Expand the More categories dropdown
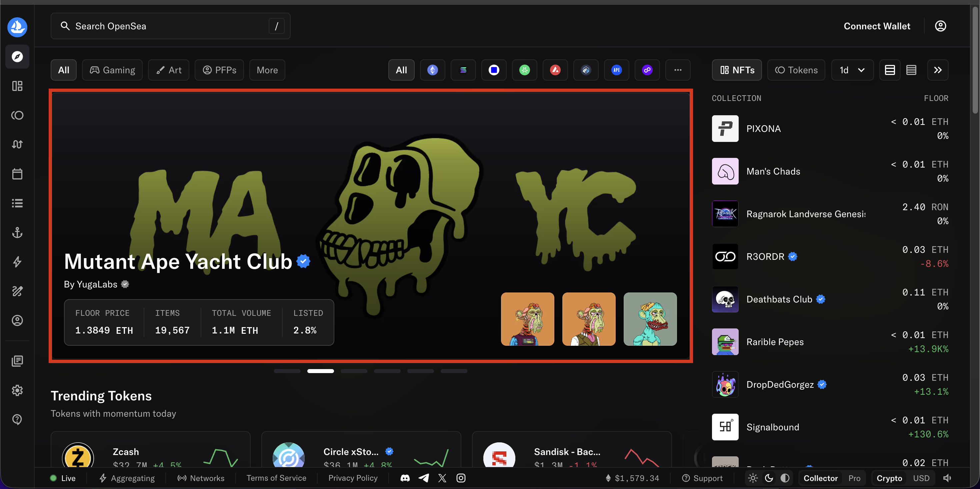 [x=267, y=70]
